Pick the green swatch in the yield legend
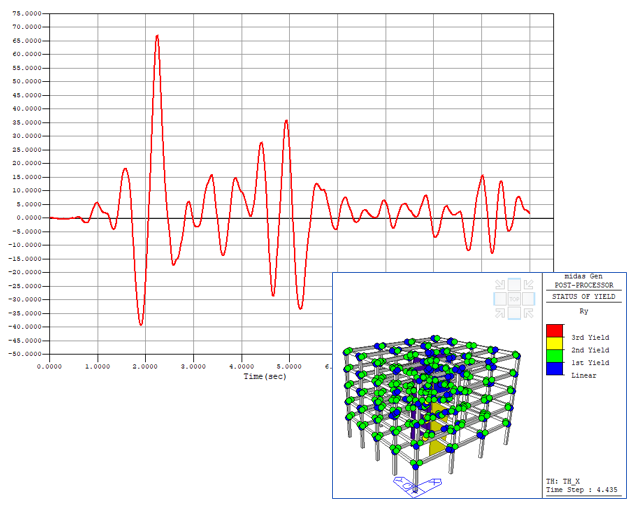This screenshot has height=508, width=640. (x=554, y=356)
